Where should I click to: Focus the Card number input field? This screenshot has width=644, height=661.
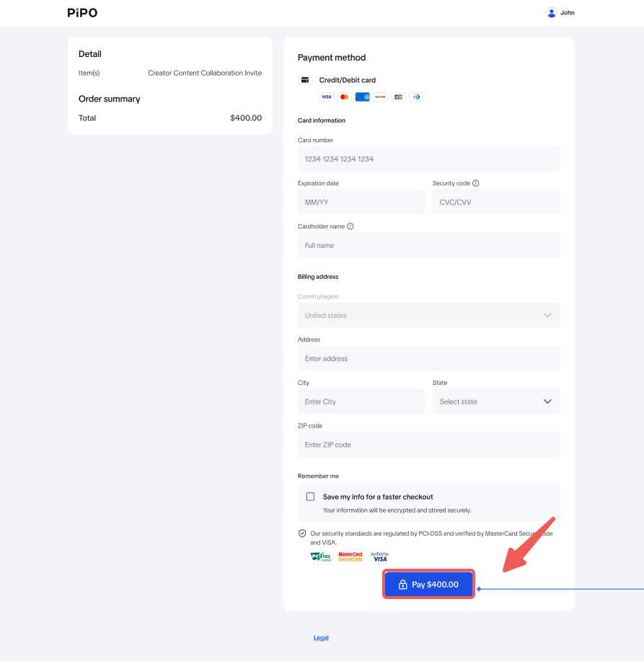[428, 159]
